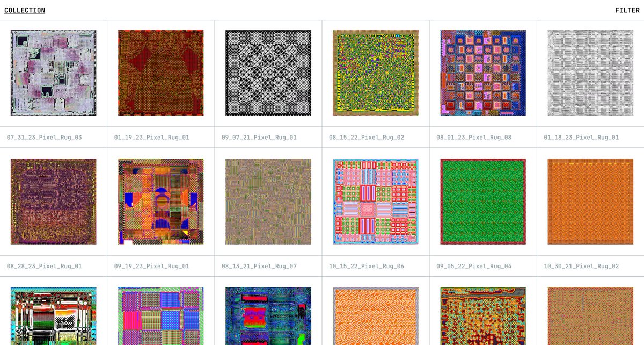View the green 09_05_22_Pixel_Rug_04 thumbnail
The image size is (644, 345).
[483, 202]
